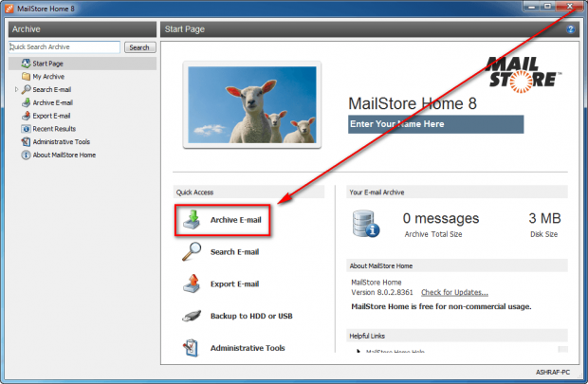Open the My Archive folder icon

coord(26,77)
